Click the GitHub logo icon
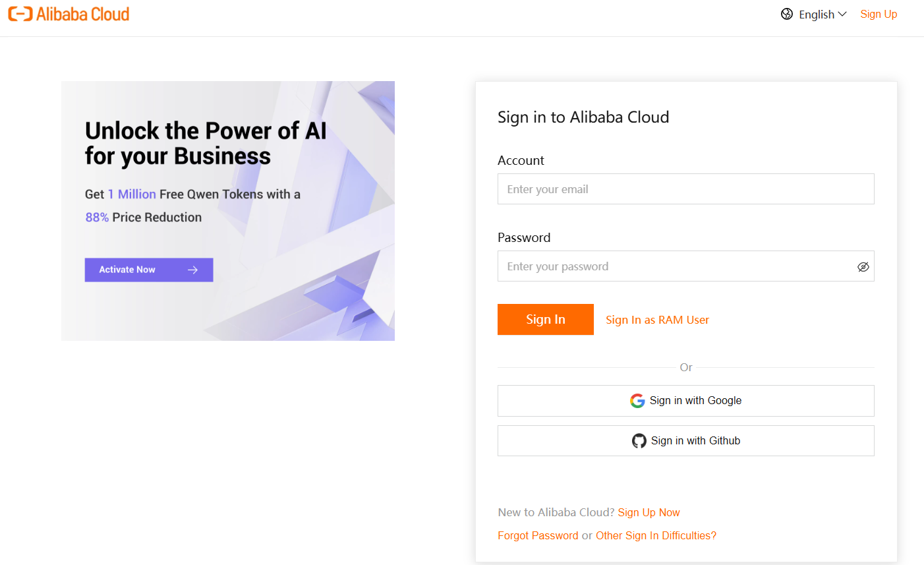 coord(639,441)
